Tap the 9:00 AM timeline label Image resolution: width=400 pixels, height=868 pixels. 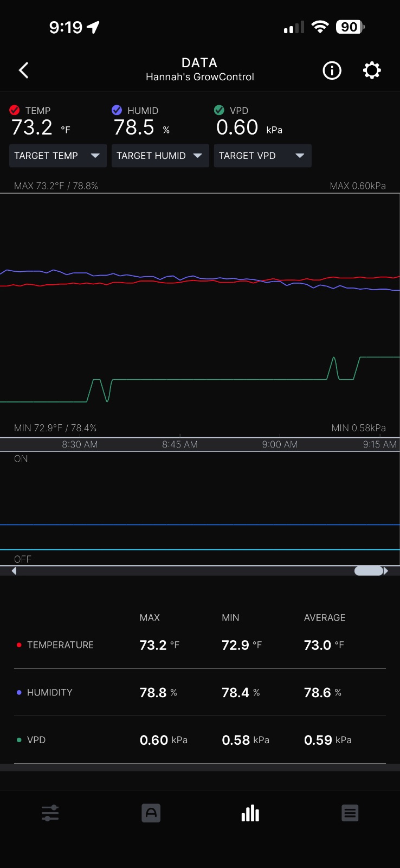(280, 444)
